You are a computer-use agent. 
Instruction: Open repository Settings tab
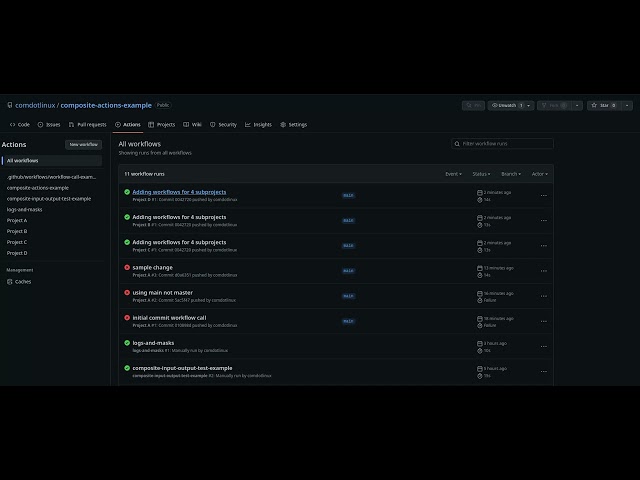tap(293, 124)
